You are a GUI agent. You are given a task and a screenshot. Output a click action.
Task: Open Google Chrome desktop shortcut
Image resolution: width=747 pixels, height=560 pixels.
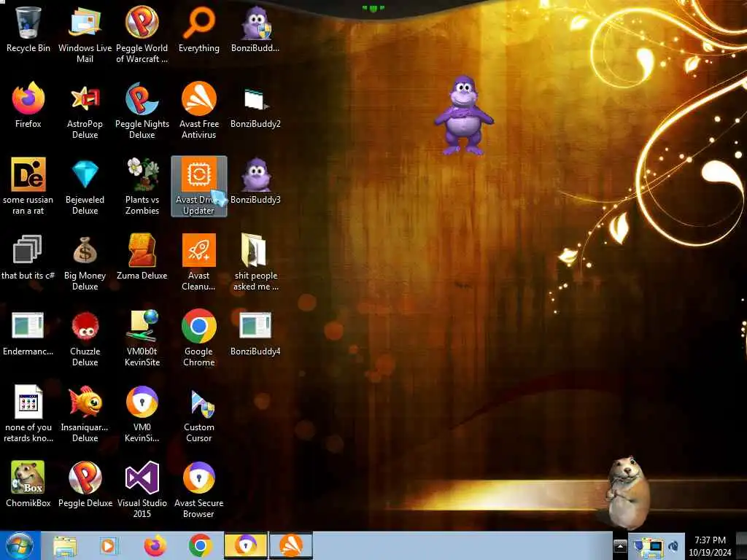point(199,337)
